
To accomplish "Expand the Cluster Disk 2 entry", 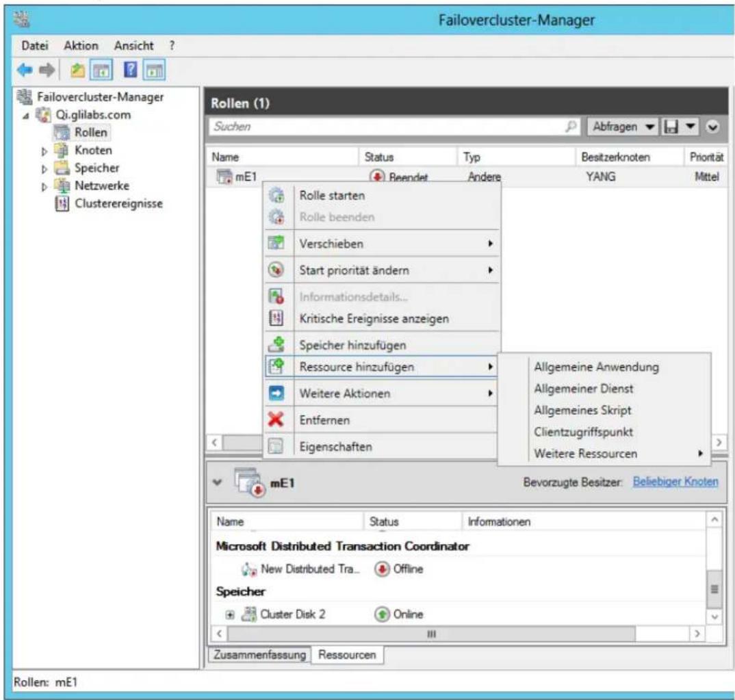I will 230,614.
